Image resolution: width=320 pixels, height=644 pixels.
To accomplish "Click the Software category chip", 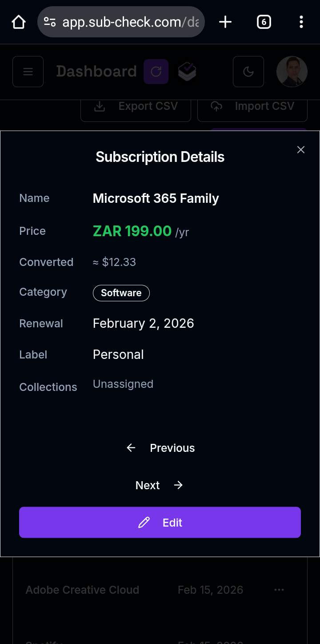I will pos(121,293).
